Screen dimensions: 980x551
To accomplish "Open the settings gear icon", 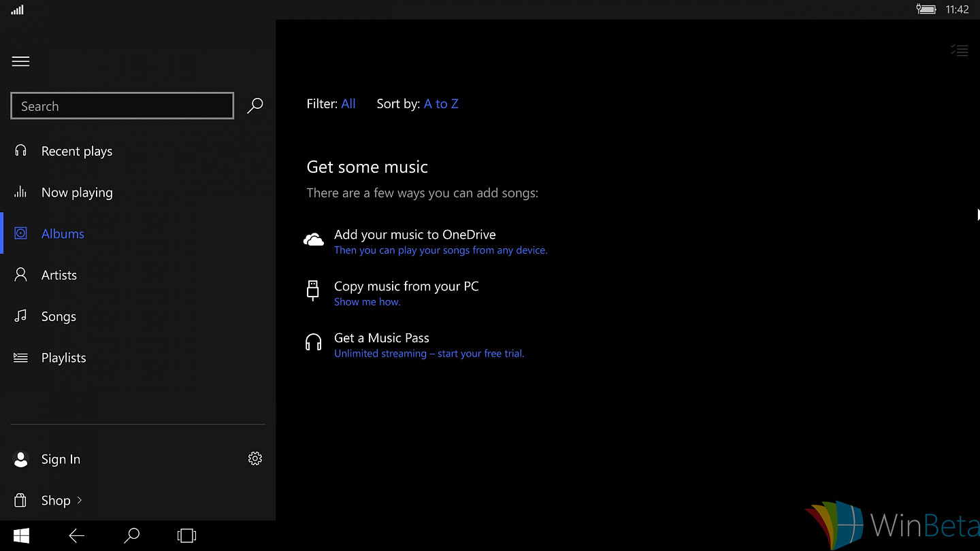I will pyautogui.click(x=255, y=458).
